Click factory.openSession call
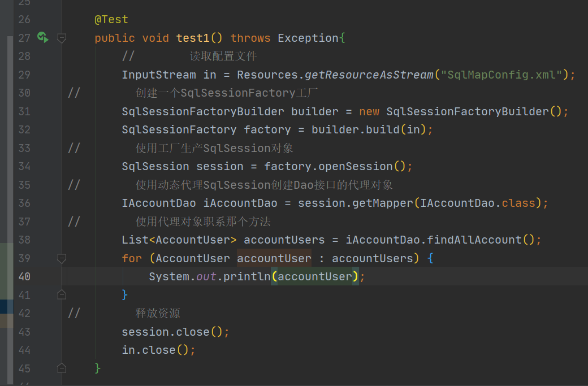Screen dimensions: 588x386 tap(335, 166)
